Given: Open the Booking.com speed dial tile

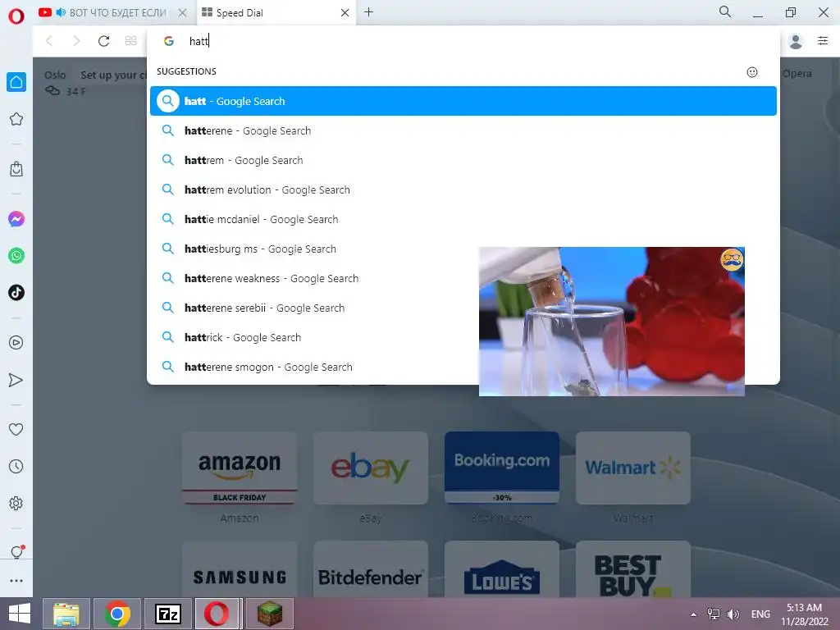Looking at the screenshot, I should pyautogui.click(x=502, y=468).
